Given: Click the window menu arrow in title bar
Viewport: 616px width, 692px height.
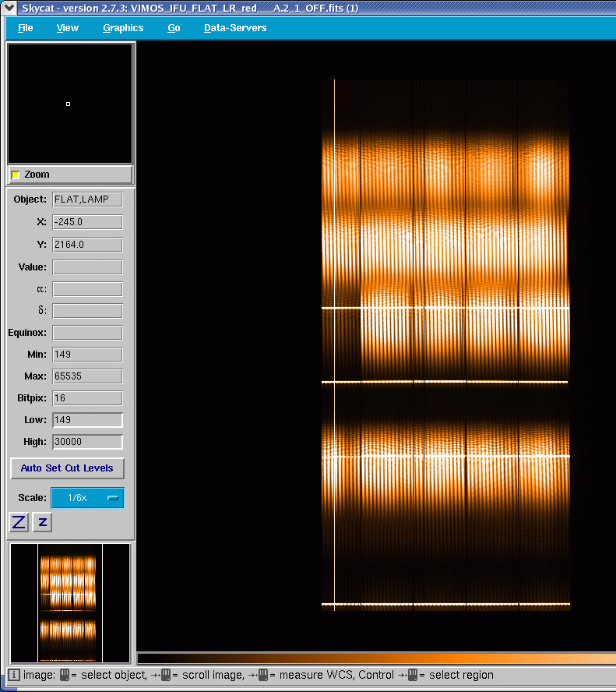Looking at the screenshot, I should tap(9, 8).
